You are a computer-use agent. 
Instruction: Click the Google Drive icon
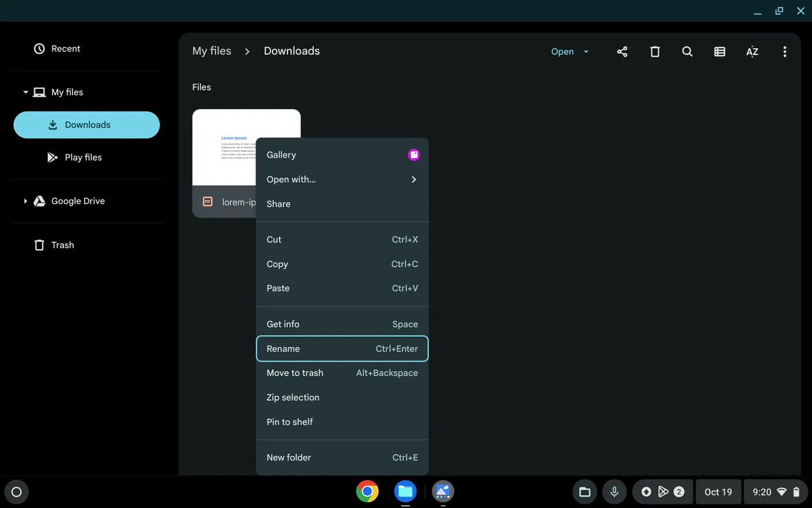(x=39, y=201)
